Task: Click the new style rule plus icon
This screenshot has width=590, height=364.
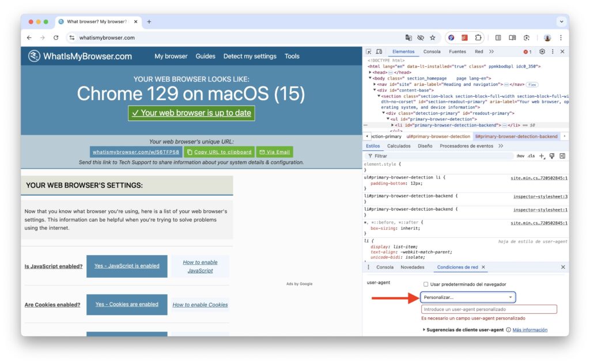Action: (542, 156)
